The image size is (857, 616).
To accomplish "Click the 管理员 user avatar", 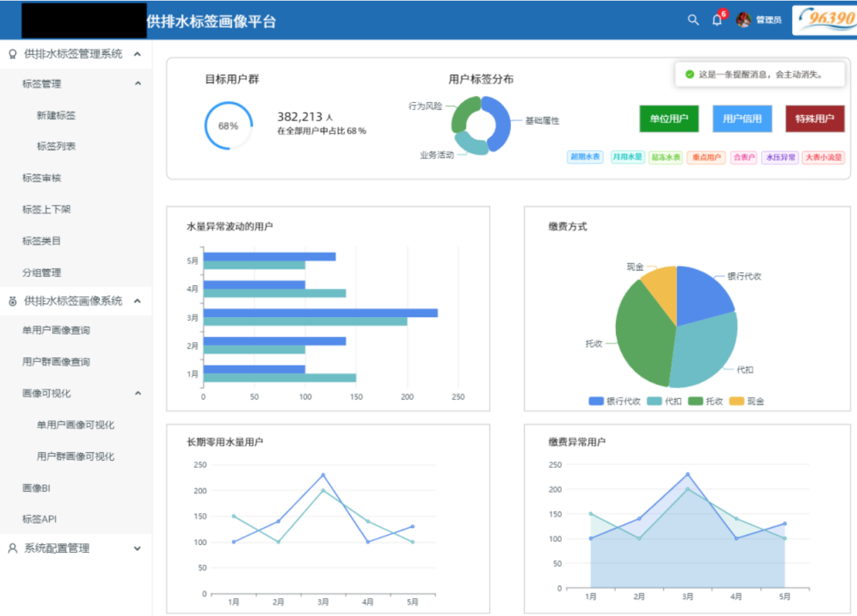I will (744, 20).
